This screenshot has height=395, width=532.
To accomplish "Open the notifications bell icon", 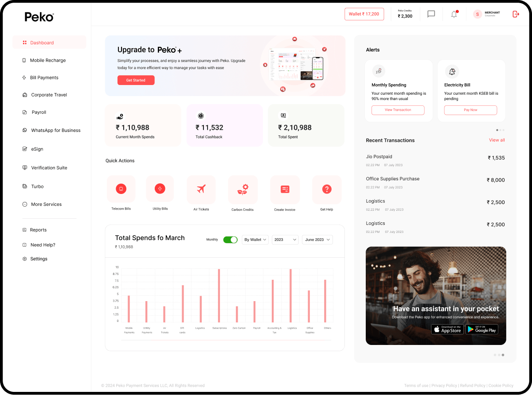I will pyautogui.click(x=454, y=14).
